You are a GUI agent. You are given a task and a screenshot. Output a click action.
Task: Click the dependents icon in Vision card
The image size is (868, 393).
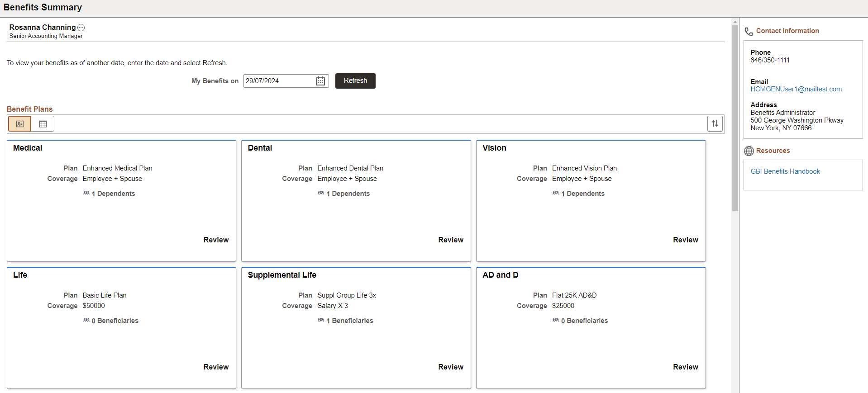(556, 193)
